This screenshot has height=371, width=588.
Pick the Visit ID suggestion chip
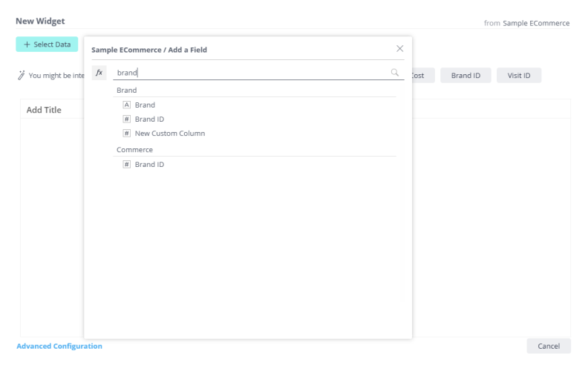point(518,76)
